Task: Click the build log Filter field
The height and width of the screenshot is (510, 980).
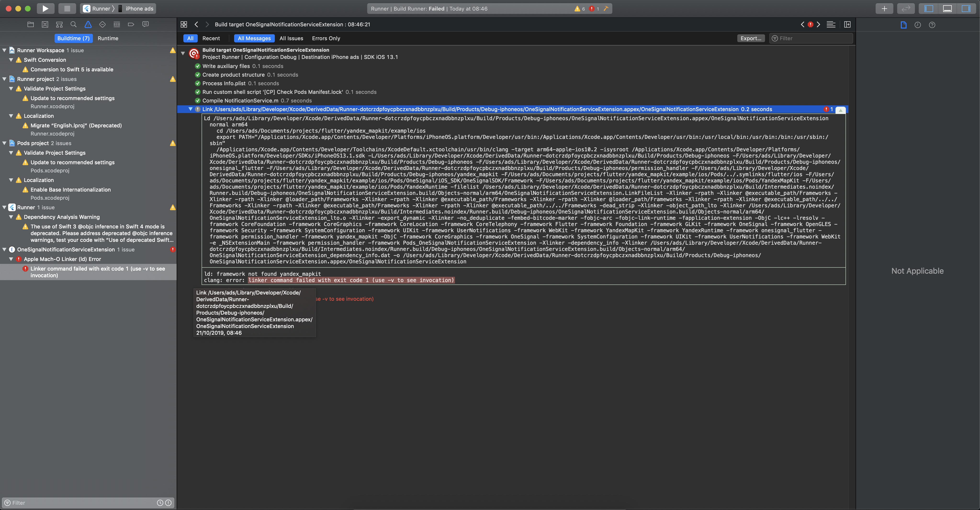Action: tap(811, 38)
